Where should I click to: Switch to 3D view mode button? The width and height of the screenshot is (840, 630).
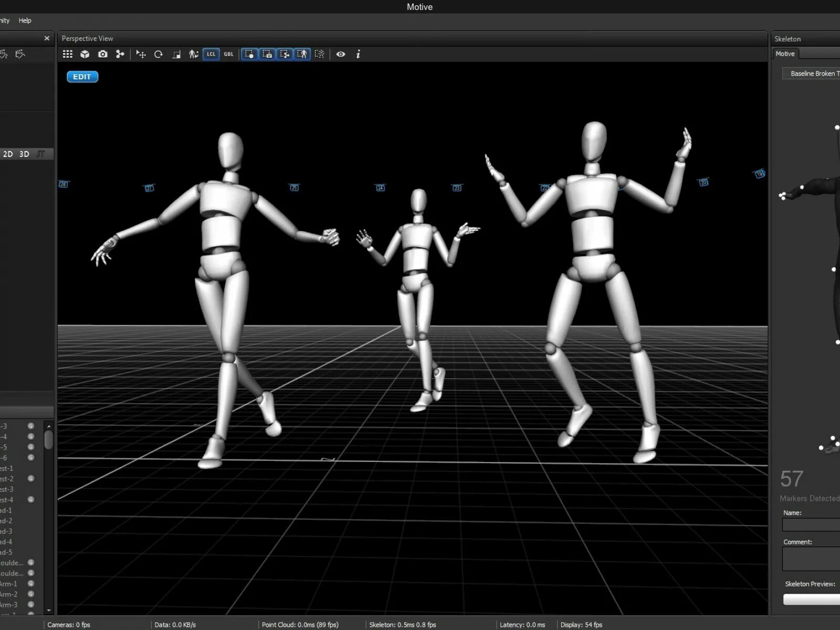coord(24,154)
